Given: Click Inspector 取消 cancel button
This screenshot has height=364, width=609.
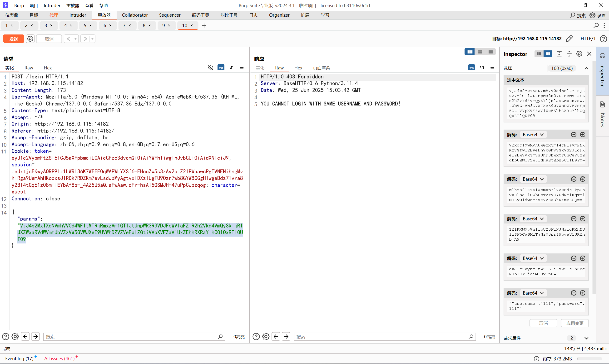Looking at the screenshot, I should pos(543,323).
